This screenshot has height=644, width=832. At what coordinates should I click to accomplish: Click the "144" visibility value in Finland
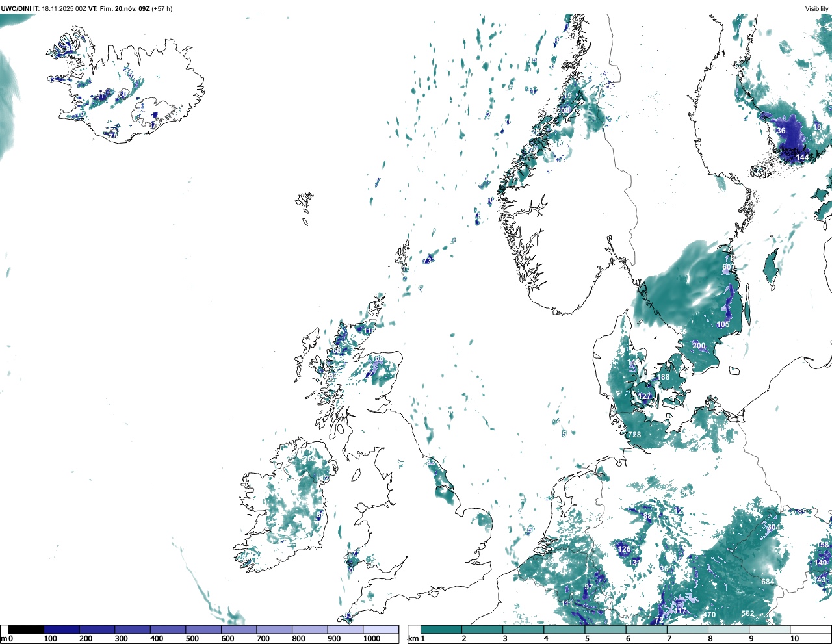point(803,157)
